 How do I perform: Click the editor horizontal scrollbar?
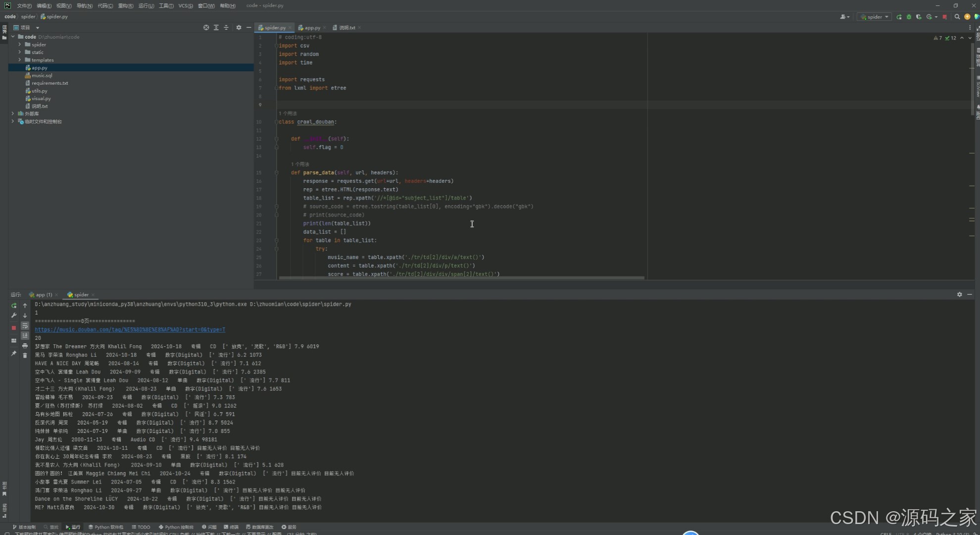click(x=461, y=278)
